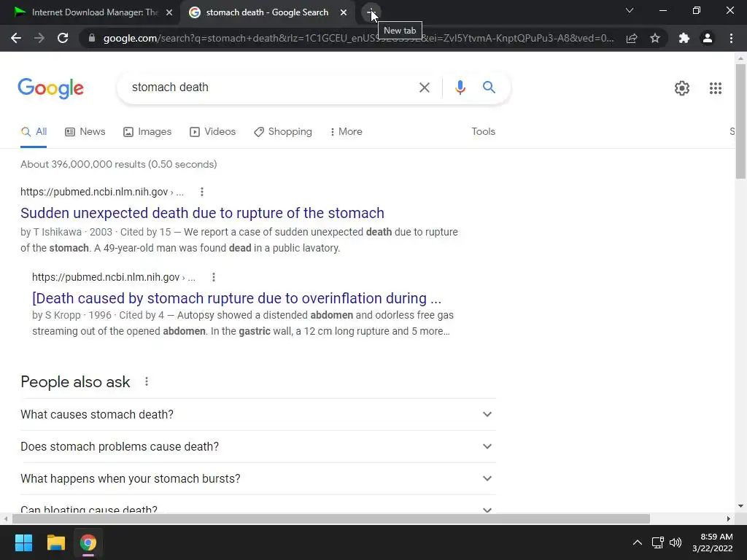
Task: Click the scroll down arrow
Action: click(x=740, y=506)
